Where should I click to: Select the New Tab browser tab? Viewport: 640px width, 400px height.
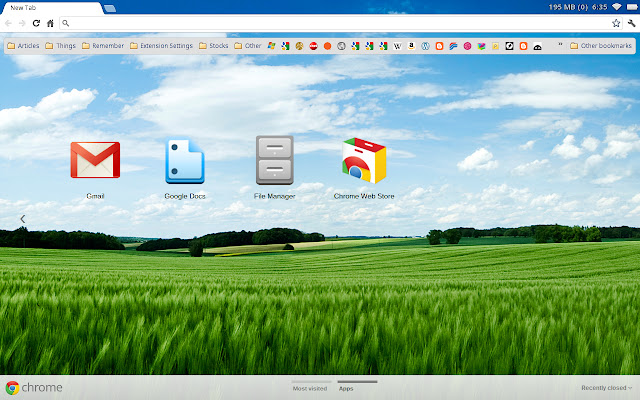(x=51, y=8)
